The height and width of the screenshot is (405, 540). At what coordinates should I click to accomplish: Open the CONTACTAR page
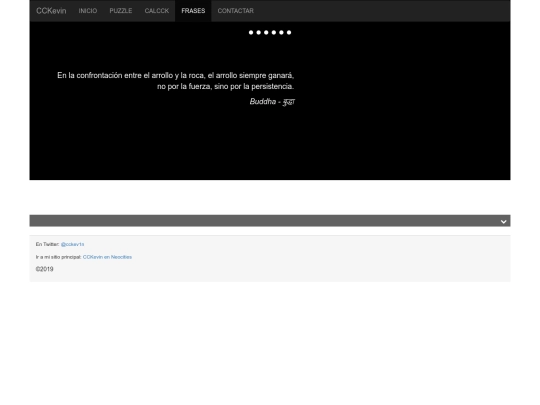click(x=236, y=11)
